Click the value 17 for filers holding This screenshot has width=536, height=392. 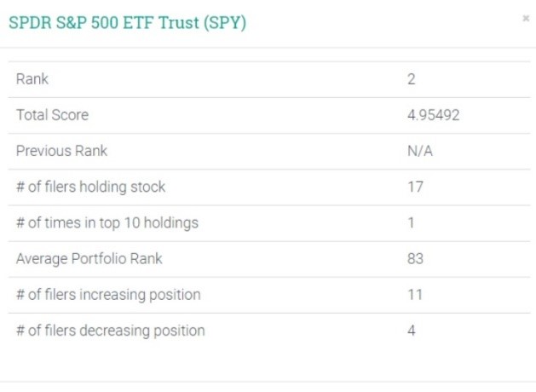coord(415,187)
